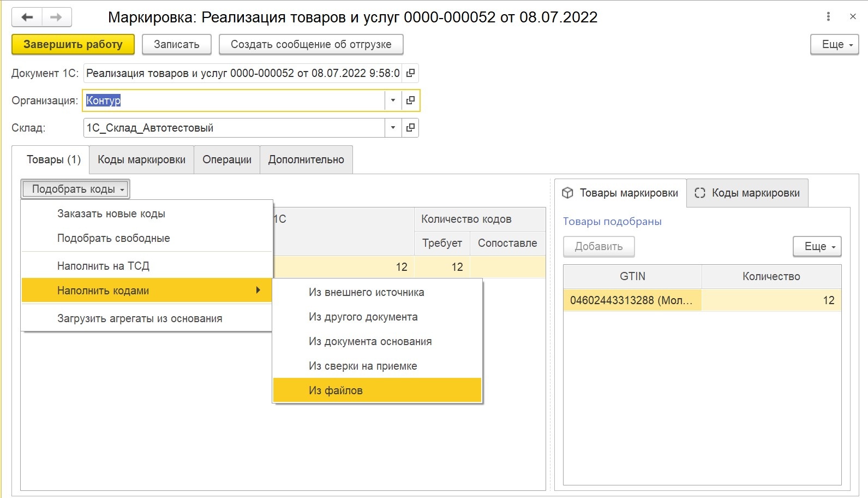
Task: Click the Склад input field
Action: click(234, 128)
